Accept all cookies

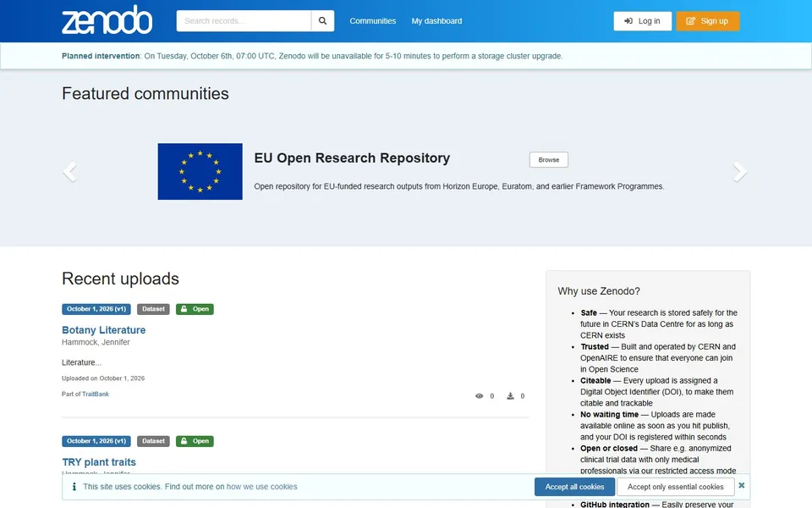coord(575,487)
